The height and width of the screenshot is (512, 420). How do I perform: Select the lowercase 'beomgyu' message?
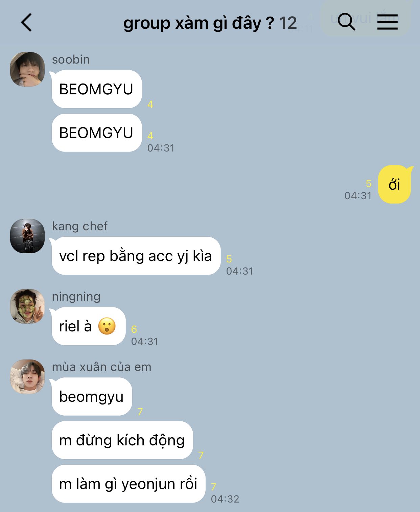[92, 397]
